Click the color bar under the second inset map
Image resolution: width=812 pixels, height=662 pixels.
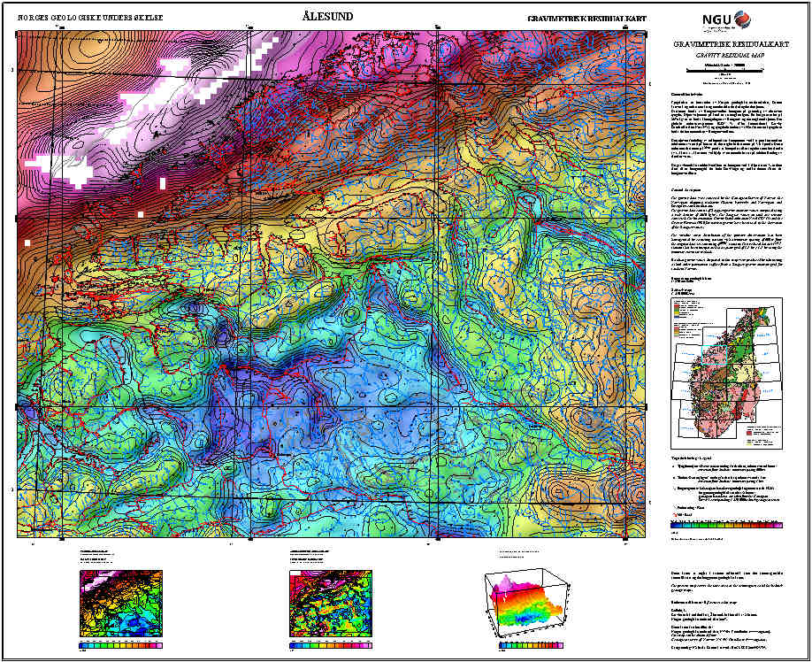click(331, 645)
